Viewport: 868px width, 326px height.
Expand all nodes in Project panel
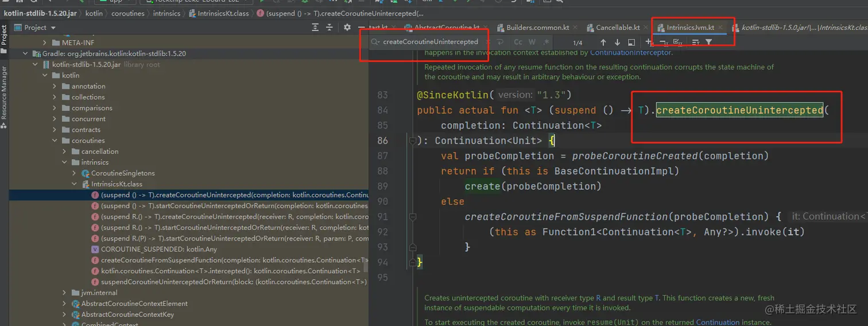tap(315, 28)
